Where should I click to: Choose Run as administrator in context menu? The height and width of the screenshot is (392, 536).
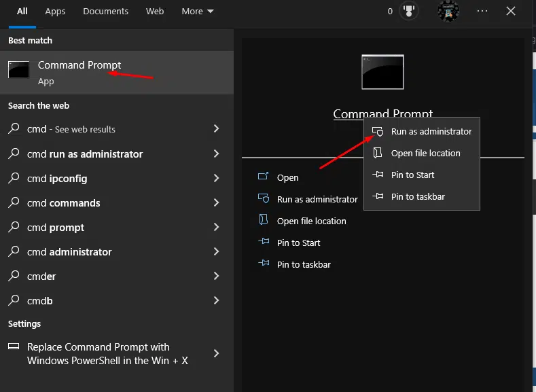[422, 132]
